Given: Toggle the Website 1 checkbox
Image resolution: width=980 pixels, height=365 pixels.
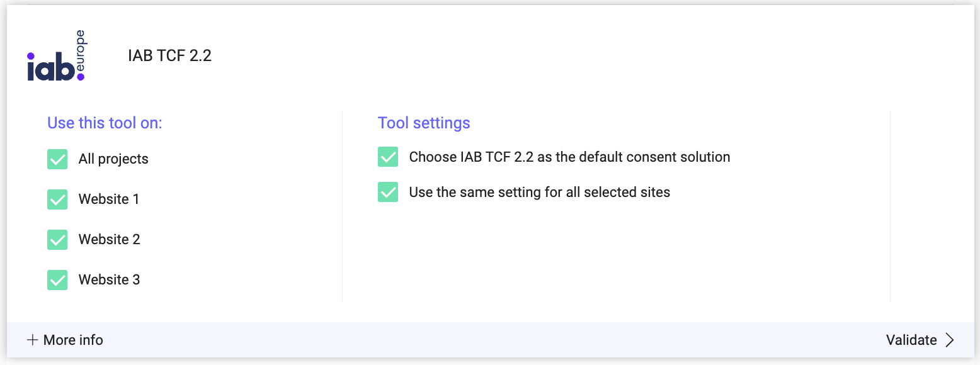Looking at the screenshot, I should (x=57, y=199).
